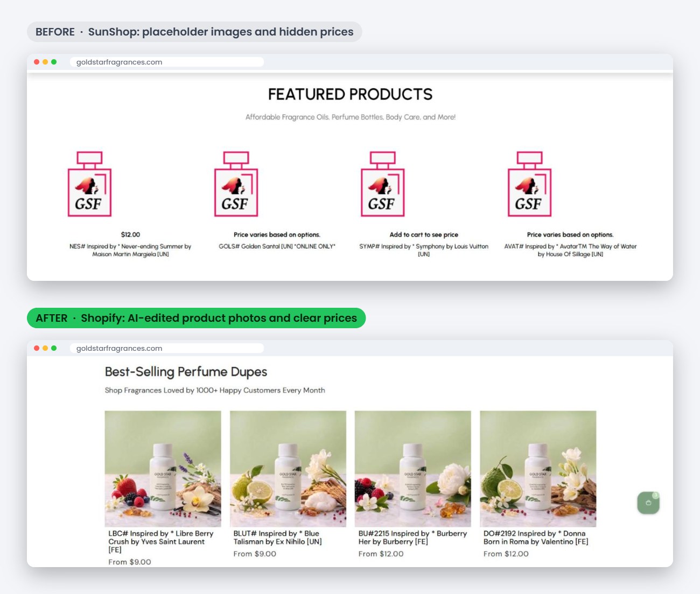This screenshot has height=594, width=700.
Task: Click the price note above the AVAT# product
Action: (570, 235)
